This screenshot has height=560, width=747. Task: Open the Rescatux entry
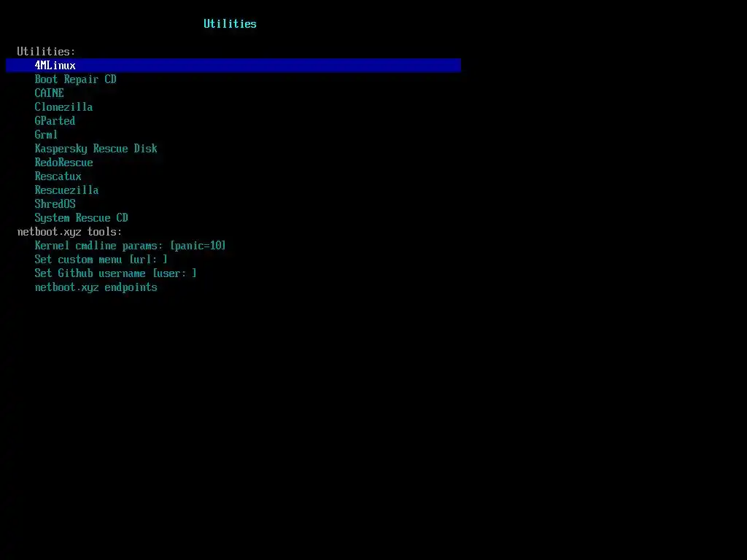(58, 176)
